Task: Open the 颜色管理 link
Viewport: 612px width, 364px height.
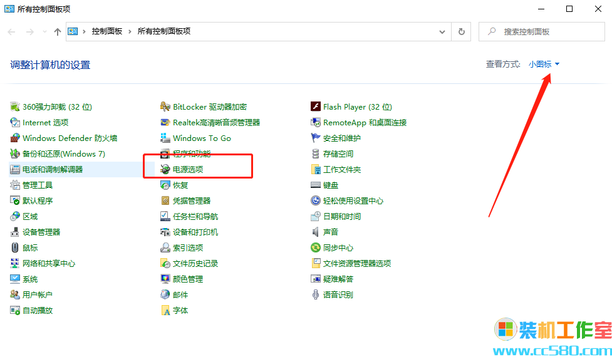Action: click(x=188, y=279)
